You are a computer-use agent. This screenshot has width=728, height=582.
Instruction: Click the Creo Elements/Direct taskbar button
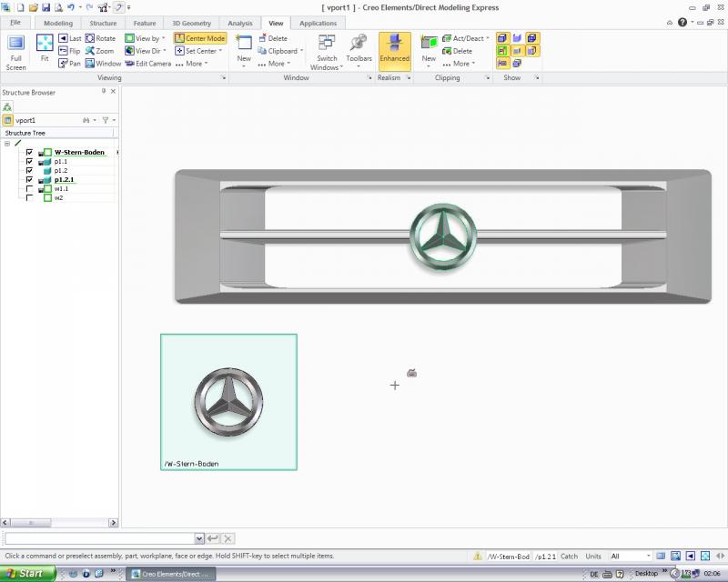point(171,574)
